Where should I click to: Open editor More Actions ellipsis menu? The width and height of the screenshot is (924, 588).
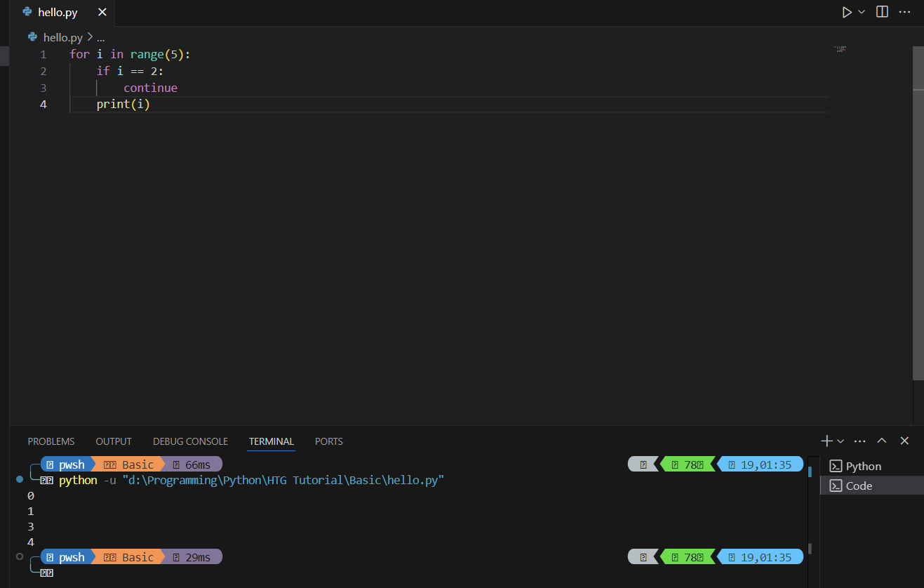tap(904, 12)
